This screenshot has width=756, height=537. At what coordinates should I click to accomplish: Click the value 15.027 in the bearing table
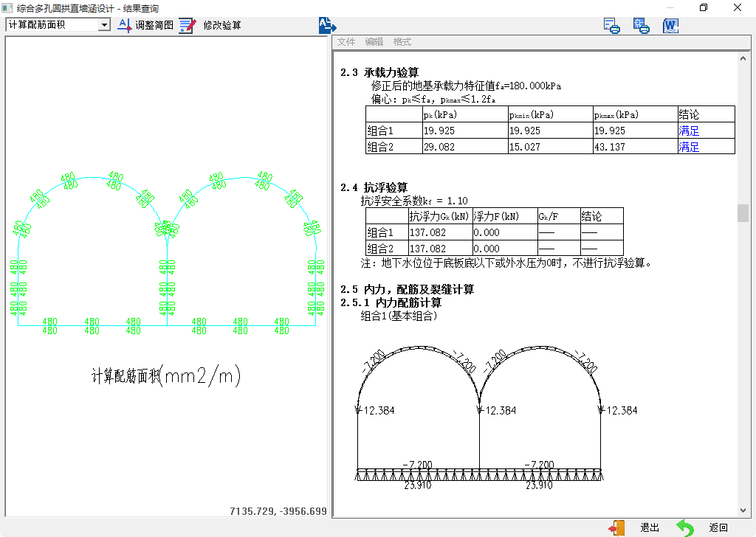coord(525,147)
